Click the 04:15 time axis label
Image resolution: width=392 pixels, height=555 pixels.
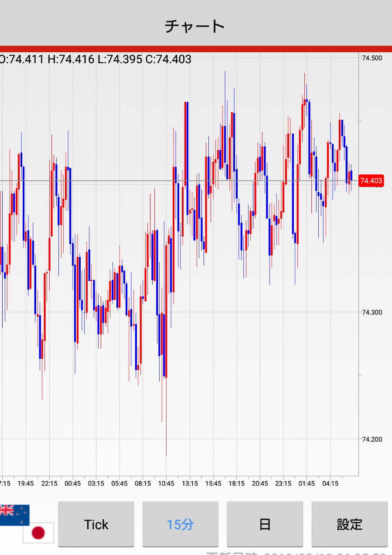330,483
